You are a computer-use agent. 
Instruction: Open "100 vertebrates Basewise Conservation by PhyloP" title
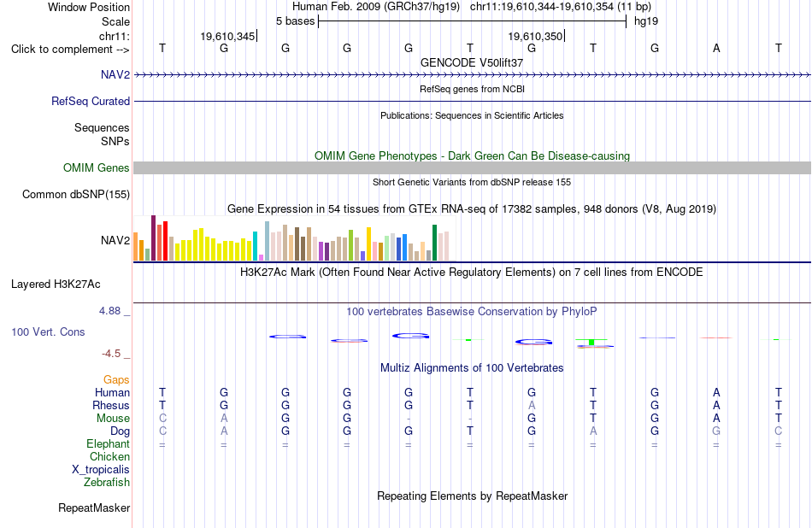[472, 312]
